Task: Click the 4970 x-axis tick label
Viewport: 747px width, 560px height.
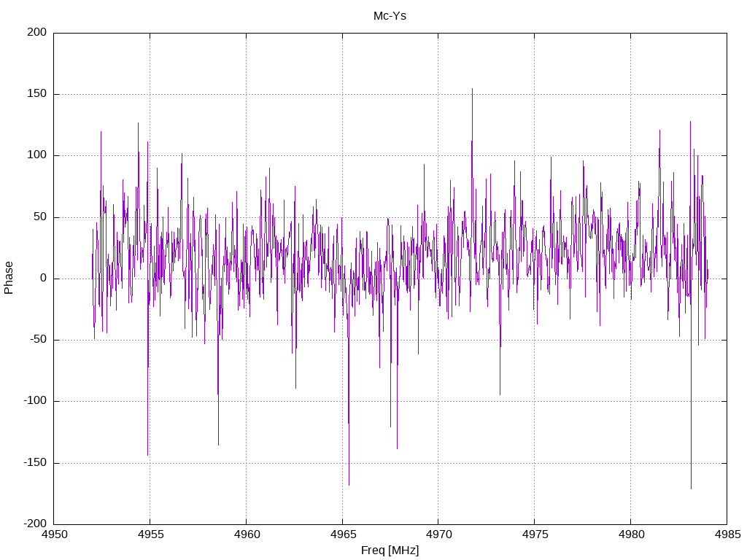Action: 438,534
